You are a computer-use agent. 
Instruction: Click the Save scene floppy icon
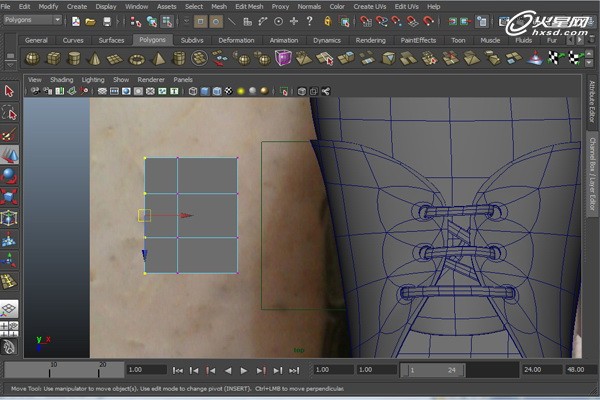point(106,20)
